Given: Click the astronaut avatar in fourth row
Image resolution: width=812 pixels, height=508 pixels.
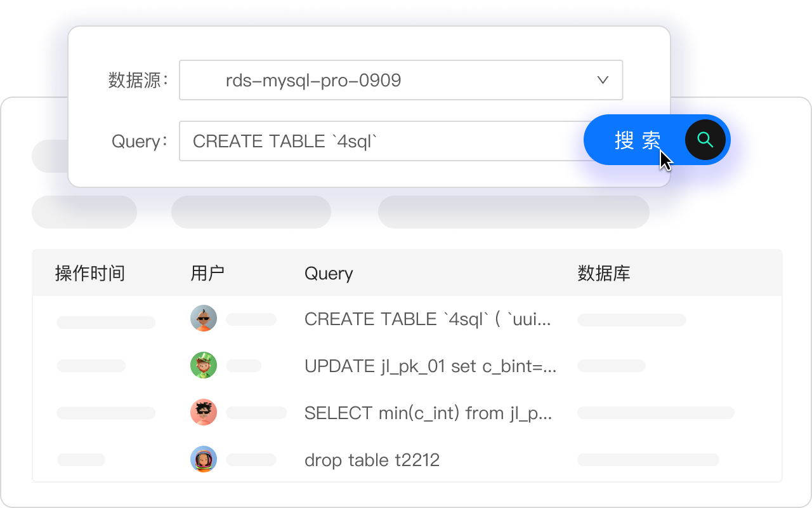Looking at the screenshot, I should point(204,459).
